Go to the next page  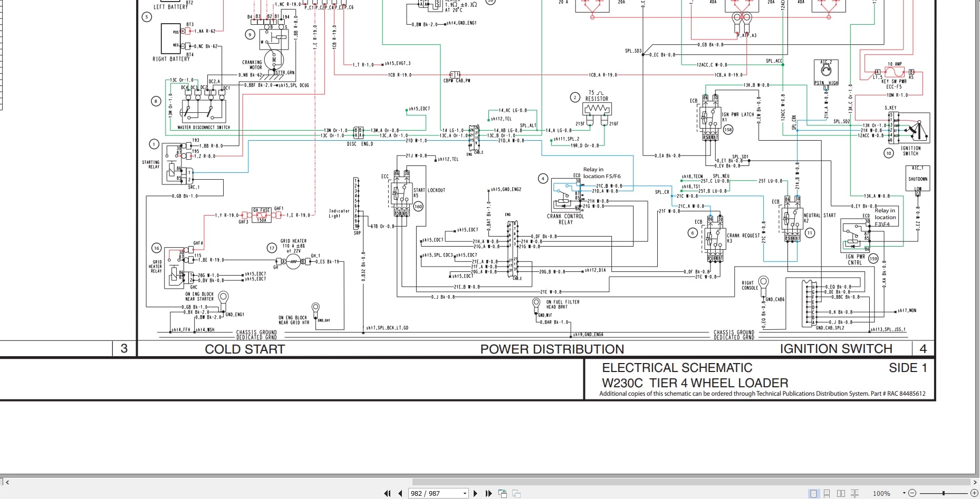pos(475,494)
